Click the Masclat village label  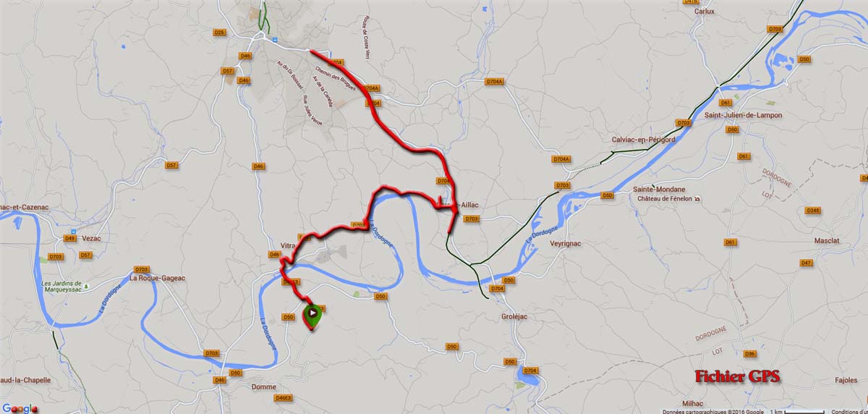[826, 240]
